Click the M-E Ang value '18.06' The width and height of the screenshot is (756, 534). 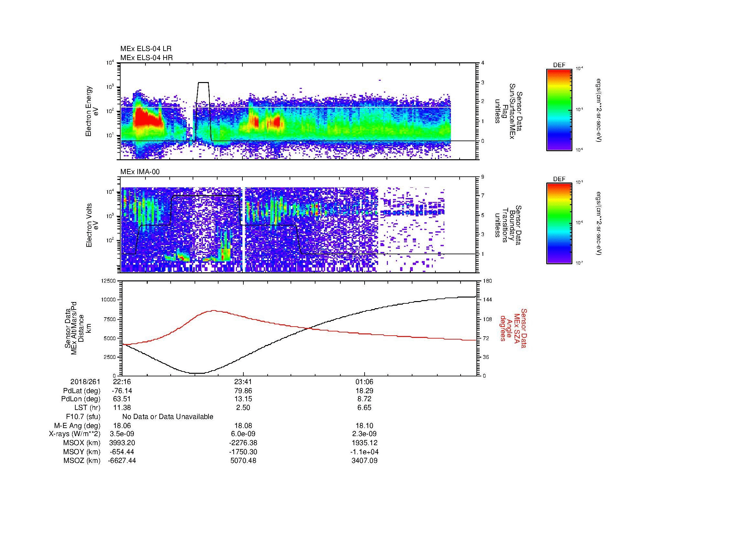tap(122, 426)
